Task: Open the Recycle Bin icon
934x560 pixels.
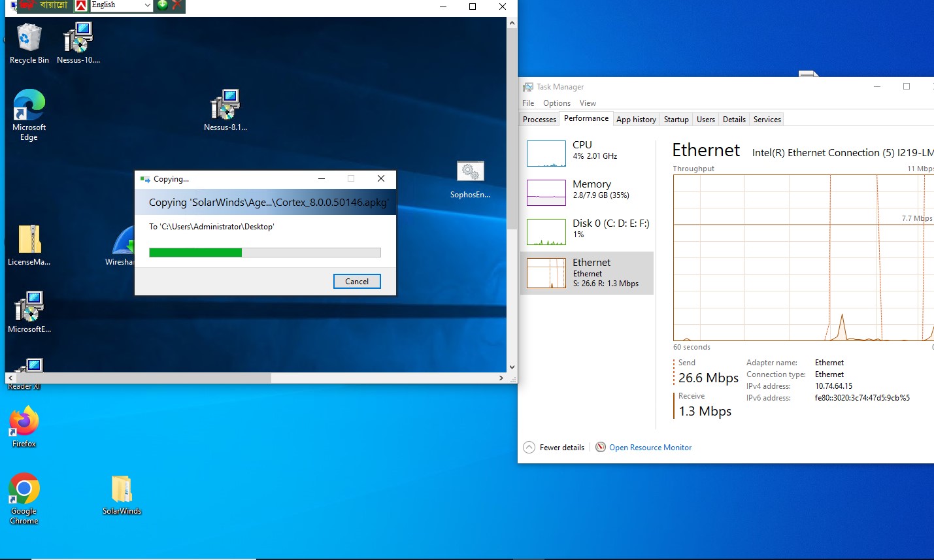Action: coord(29,43)
